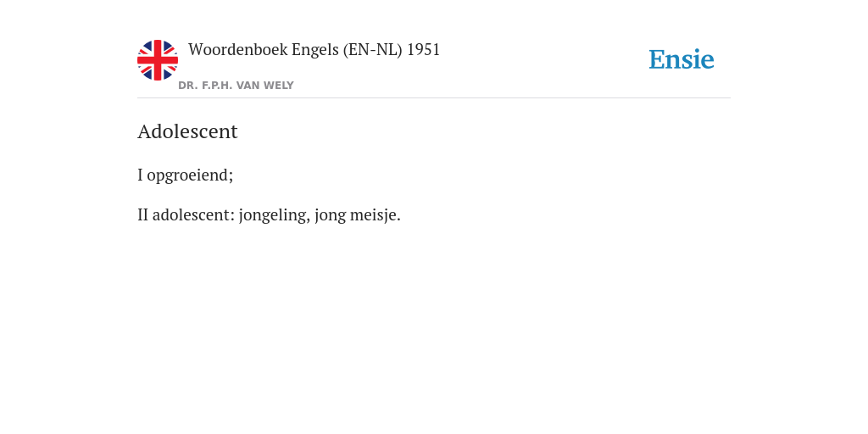Click the horizontal divider below the header
This screenshot has height=434, width=868.
coord(434,98)
